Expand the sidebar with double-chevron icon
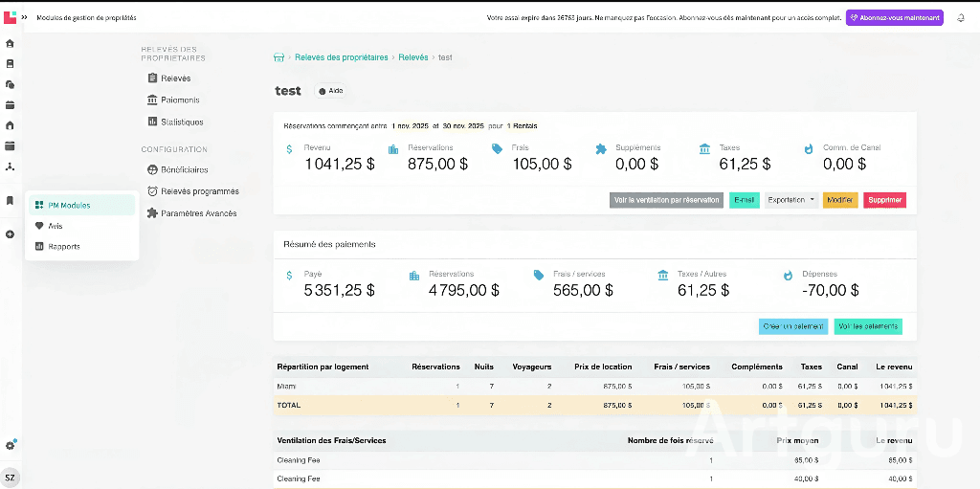Image resolution: width=980 pixels, height=489 pixels. point(24,17)
